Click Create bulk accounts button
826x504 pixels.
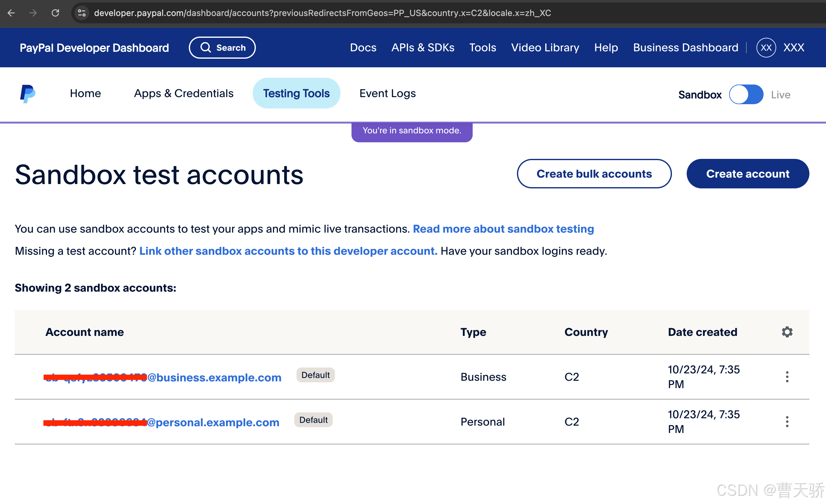(x=594, y=174)
